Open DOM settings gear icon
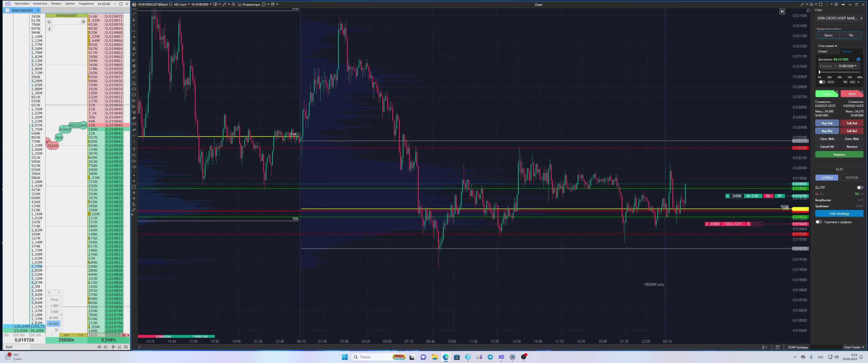The image size is (868, 363). 84,21
